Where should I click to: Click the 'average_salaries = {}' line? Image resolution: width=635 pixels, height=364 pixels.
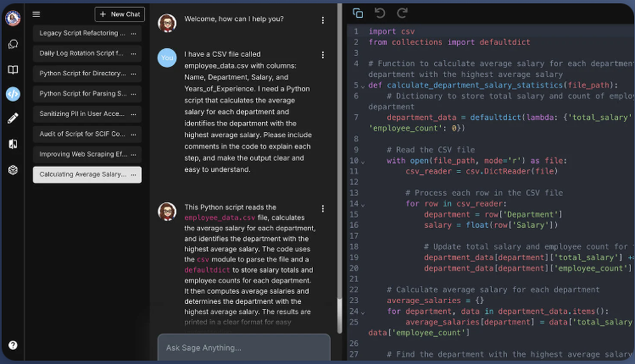(x=436, y=301)
